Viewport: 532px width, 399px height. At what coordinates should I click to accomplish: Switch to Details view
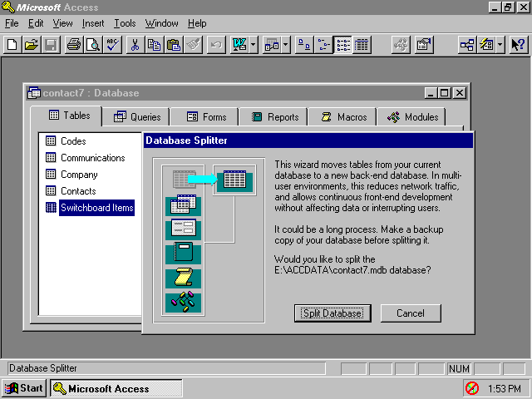pyautogui.click(x=362, y=45)
